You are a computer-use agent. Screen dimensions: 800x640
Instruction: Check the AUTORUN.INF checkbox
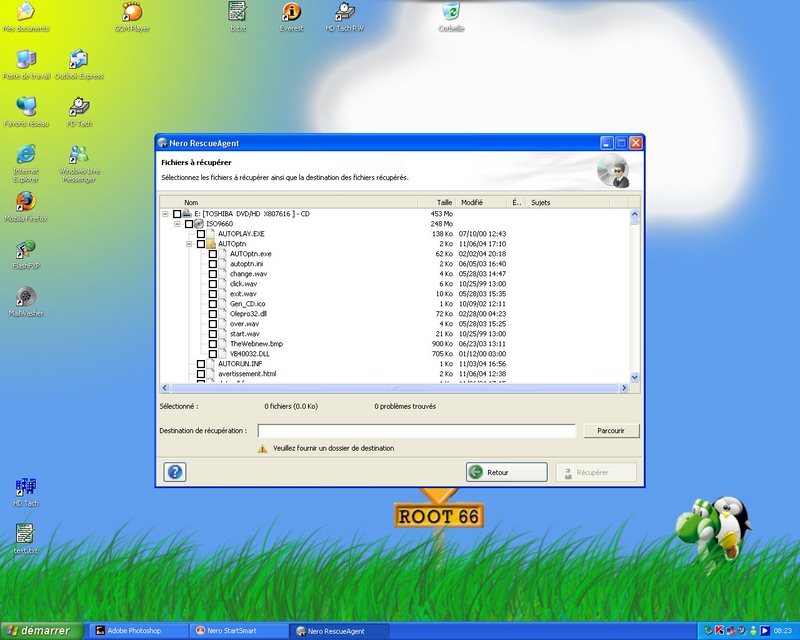pyautogui.click(x=201, y=364)
